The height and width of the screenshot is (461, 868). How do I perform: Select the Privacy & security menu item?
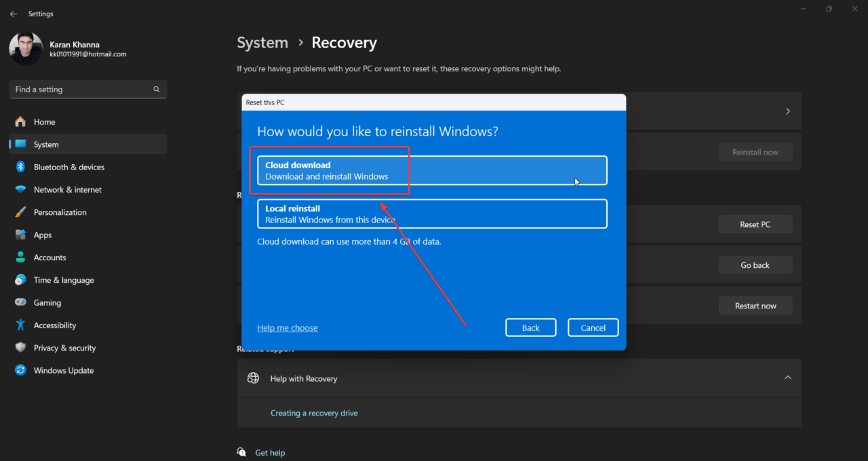click(64, 348)
